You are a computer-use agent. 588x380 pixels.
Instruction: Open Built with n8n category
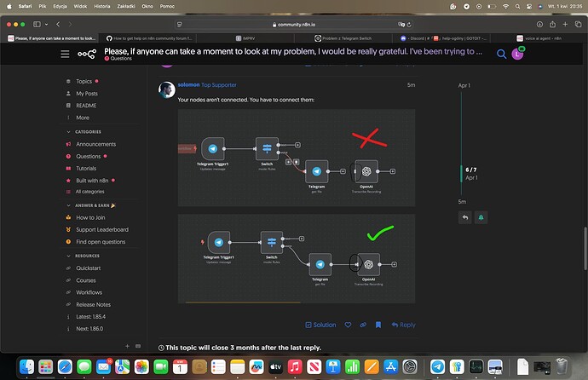(92, 181)
